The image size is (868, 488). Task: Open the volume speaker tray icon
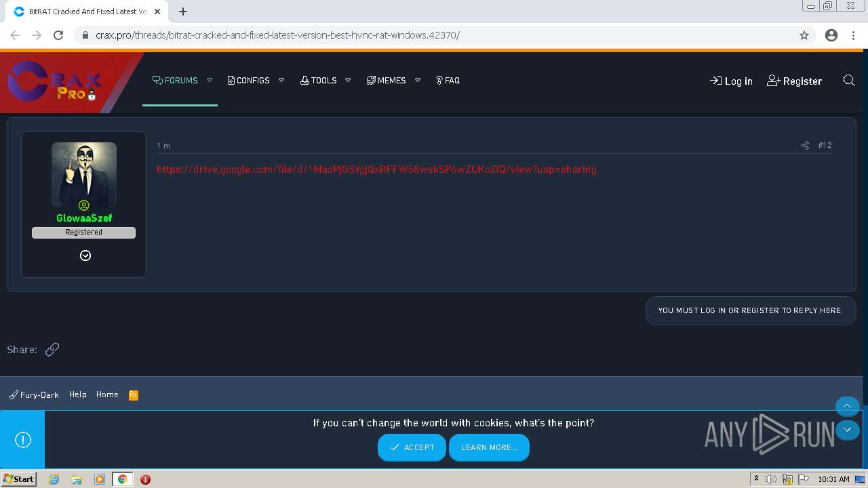coord(771,479)
